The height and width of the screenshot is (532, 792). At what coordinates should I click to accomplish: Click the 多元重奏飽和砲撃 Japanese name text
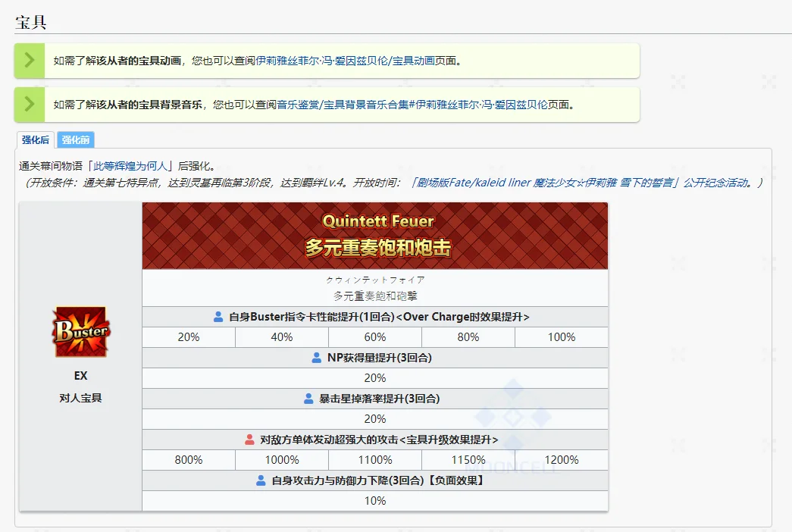pos(375,296)
